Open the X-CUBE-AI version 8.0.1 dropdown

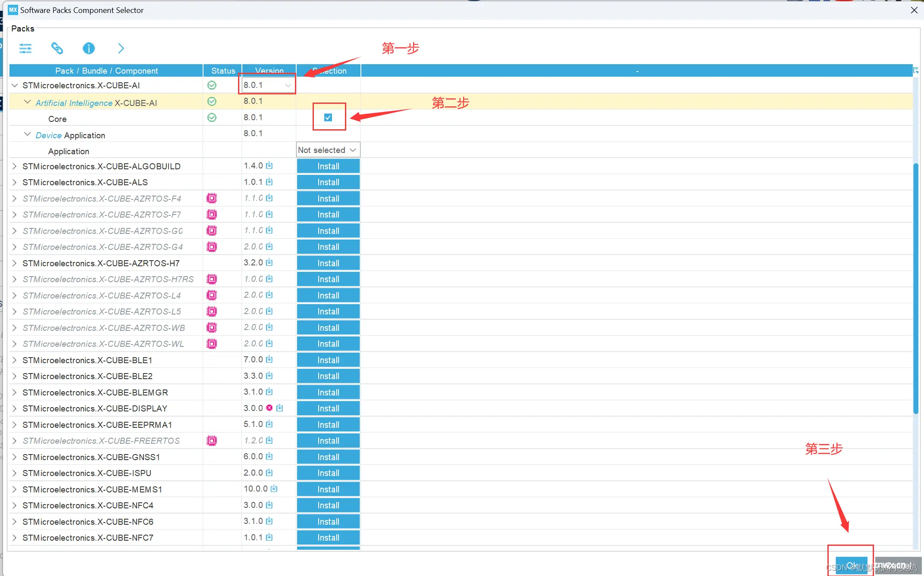coord(268,85)
